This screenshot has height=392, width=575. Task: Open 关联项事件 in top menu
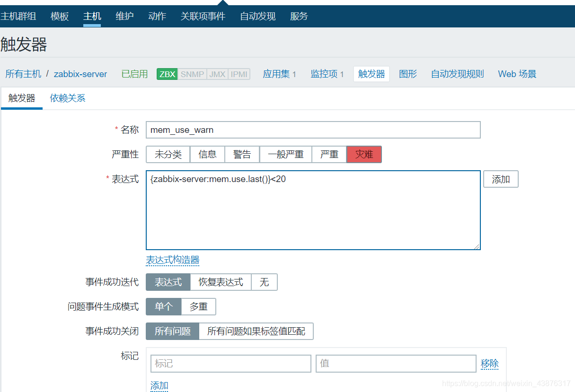point(203,16)
